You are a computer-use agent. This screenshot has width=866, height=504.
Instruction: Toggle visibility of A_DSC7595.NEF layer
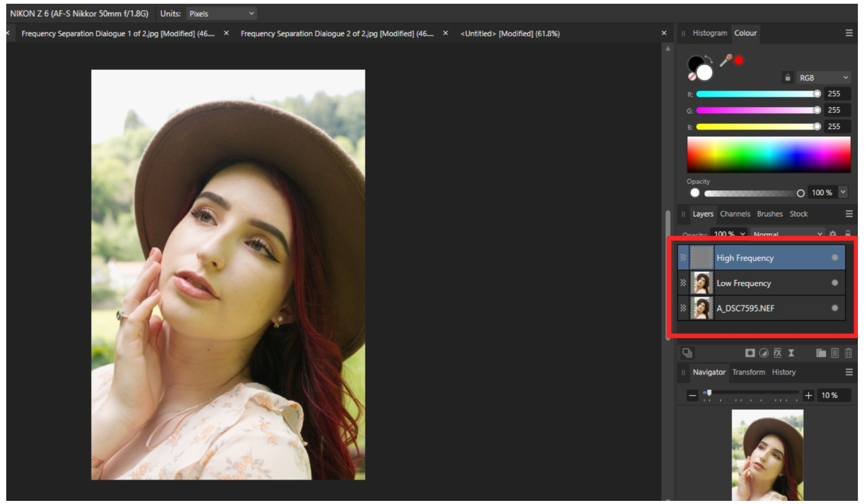click(x=835, y=308)
